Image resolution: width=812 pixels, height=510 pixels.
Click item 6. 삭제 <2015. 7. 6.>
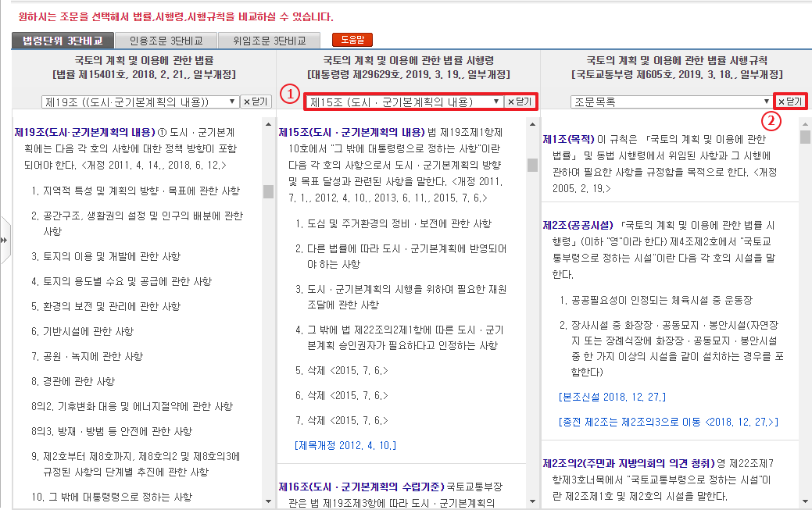coord(342,395)
